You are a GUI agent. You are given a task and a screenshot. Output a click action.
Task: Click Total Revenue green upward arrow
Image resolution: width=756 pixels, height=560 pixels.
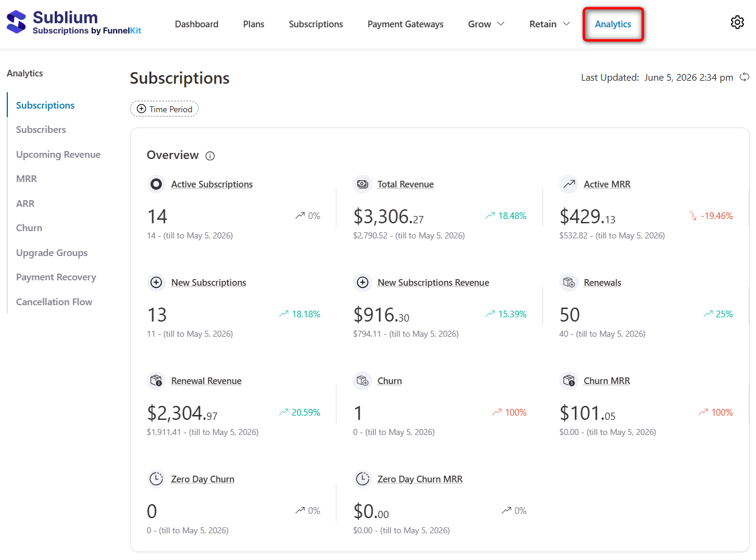click(490, 216)
